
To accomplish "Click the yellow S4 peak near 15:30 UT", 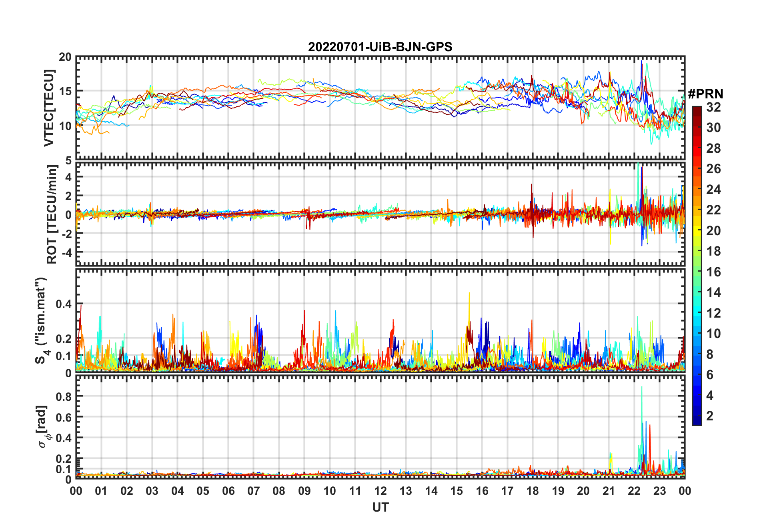I will pyautogui.click(x=469, y=294).
